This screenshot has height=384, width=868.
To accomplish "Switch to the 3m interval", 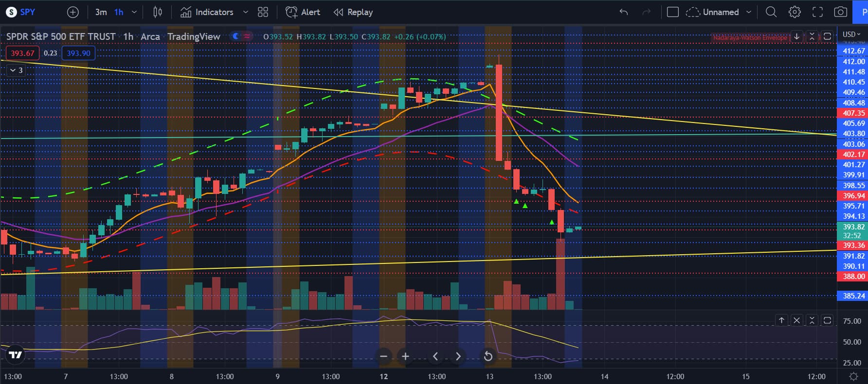I will pos(101,12).
